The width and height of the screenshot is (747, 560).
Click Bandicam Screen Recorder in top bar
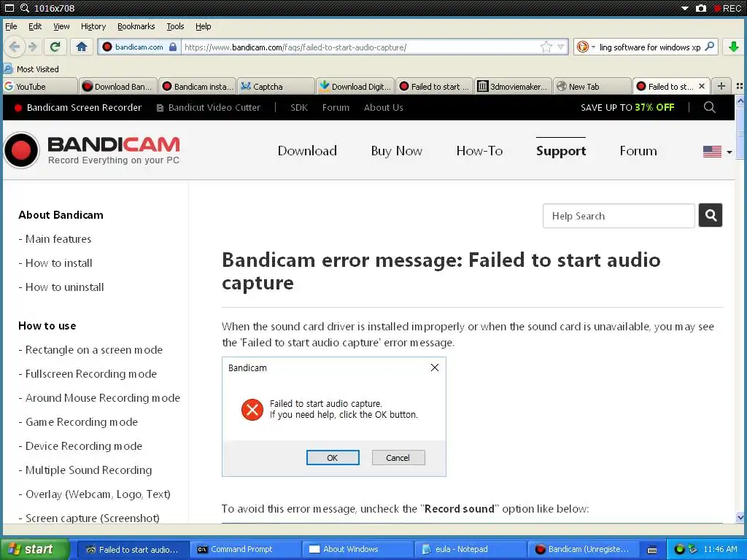(78, 108)
